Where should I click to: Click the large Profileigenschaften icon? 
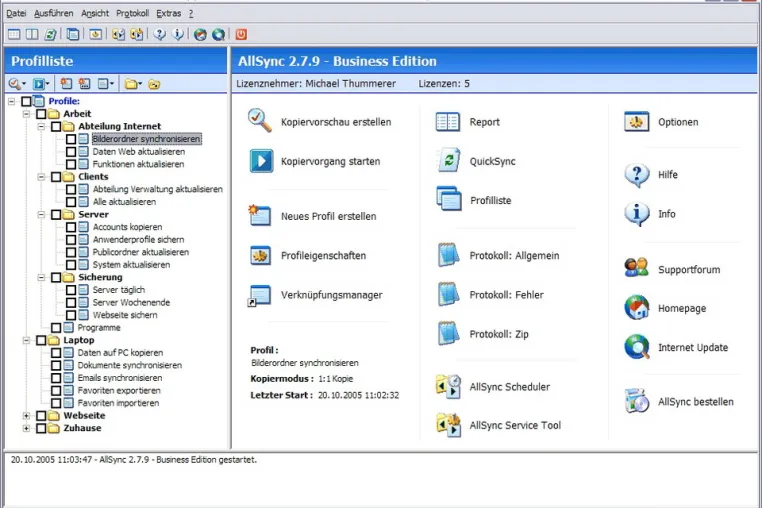point(260,255)
